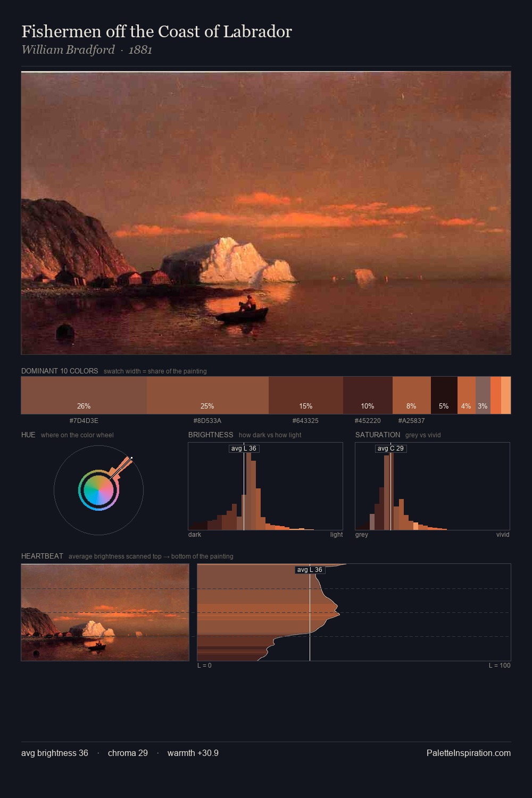Screen dimensions: 532x798
Task: Click the 'HUE' section label
Action: click(28, 435)
